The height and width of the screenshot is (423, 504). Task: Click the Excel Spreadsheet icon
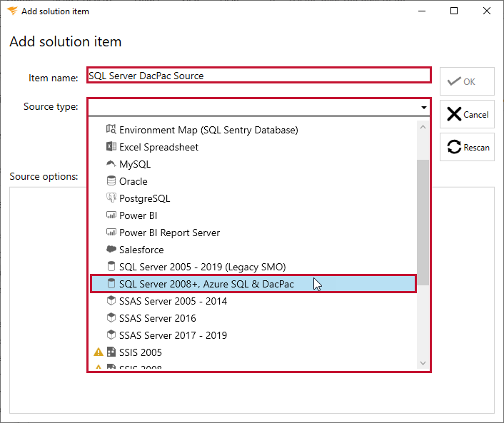click(x=111, y=146)
